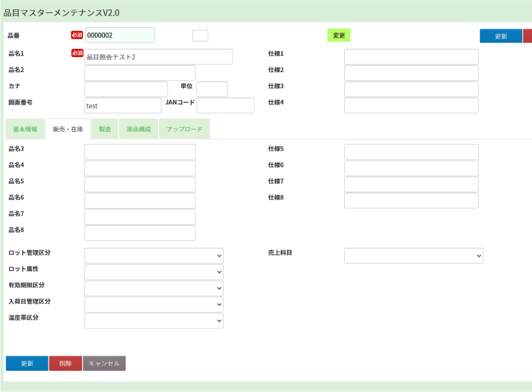Image resolution: width=532 pixels, height=392 pixels.
Task: Click into the 品名1 text field
Action: coord(158,57)
